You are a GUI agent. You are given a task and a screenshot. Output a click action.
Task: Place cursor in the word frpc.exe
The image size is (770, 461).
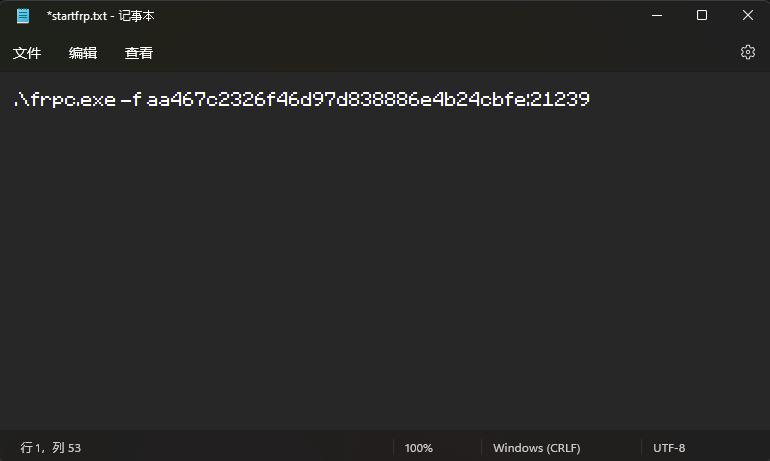point(70,99)
